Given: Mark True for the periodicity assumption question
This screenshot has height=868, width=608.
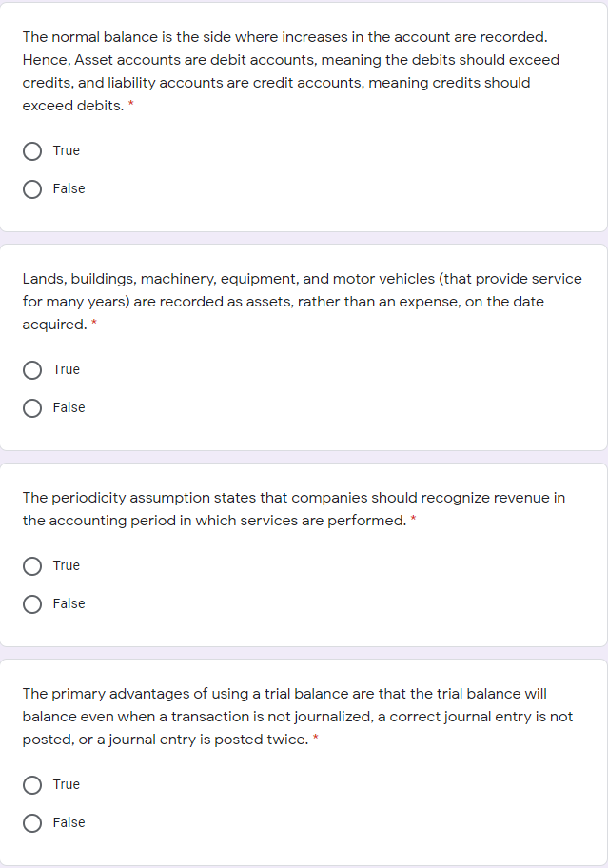Looking at the screenshot, I should (x=32, y=566).
